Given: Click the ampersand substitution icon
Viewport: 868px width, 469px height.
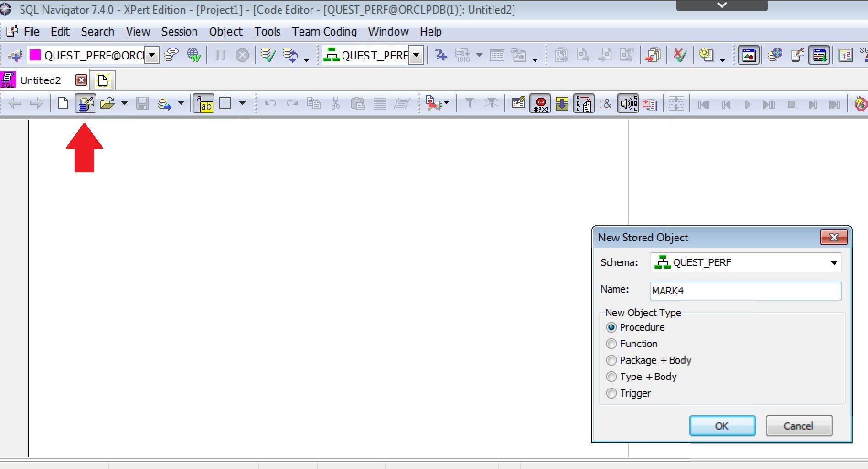Looking at the screenshot, I should pyautogui.click(x=606, y=104).
